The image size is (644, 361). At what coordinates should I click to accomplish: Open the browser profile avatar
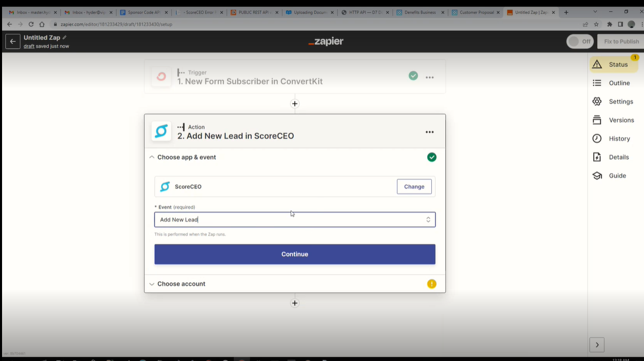632,24
